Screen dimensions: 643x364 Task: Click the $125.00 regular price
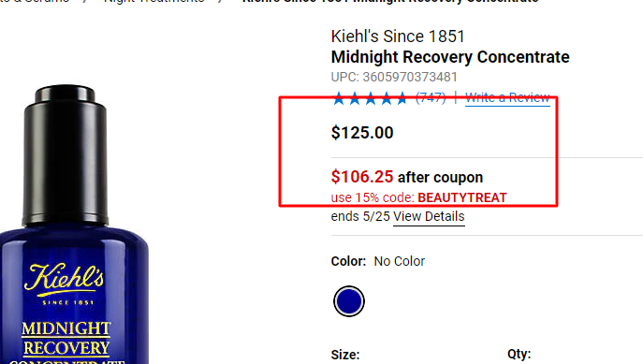pos(362,133)
